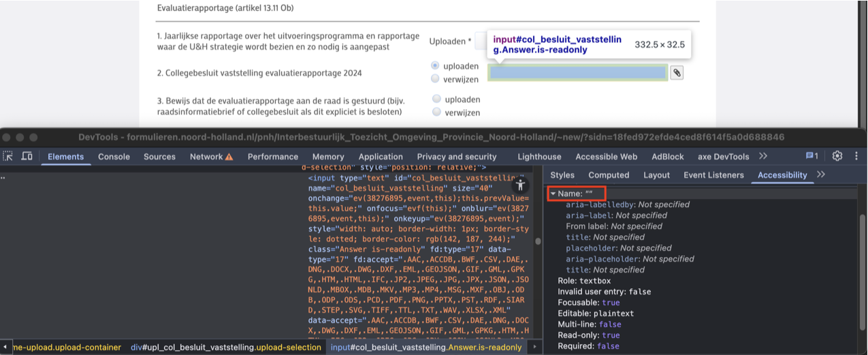The image size is (868, 355).
Task: Click the highlighted read-only upload text field
Action: coord(577,73)
